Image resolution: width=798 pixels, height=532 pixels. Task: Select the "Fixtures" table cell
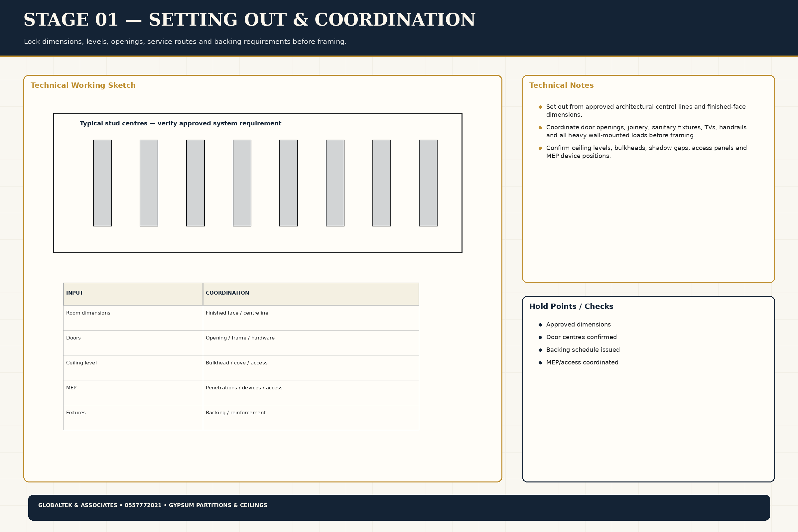click(x=133, y=418)
